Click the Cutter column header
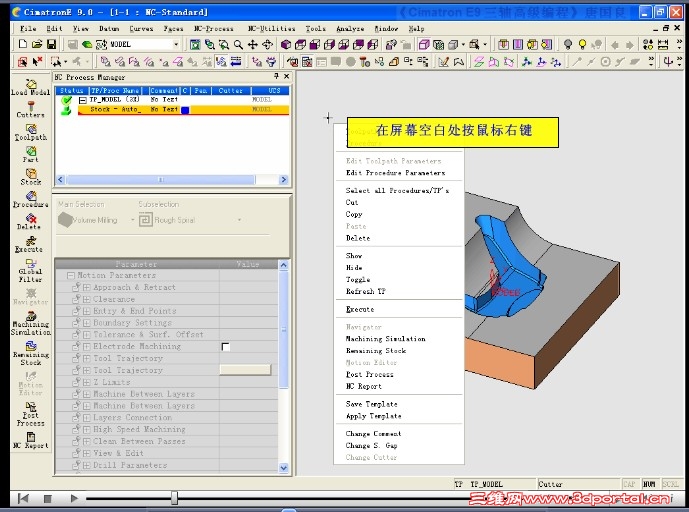689x512 pixels. pyautogui.click(x=231, y=91)
